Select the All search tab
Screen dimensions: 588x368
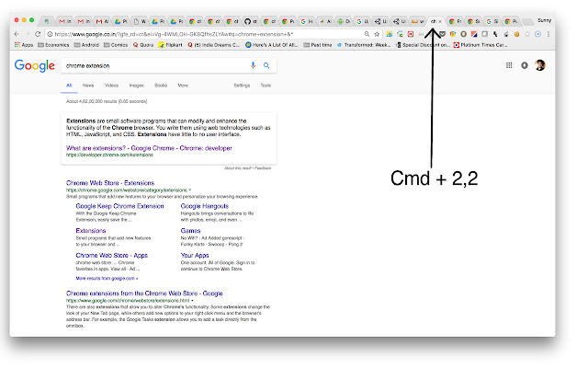[x=69, y=86]
